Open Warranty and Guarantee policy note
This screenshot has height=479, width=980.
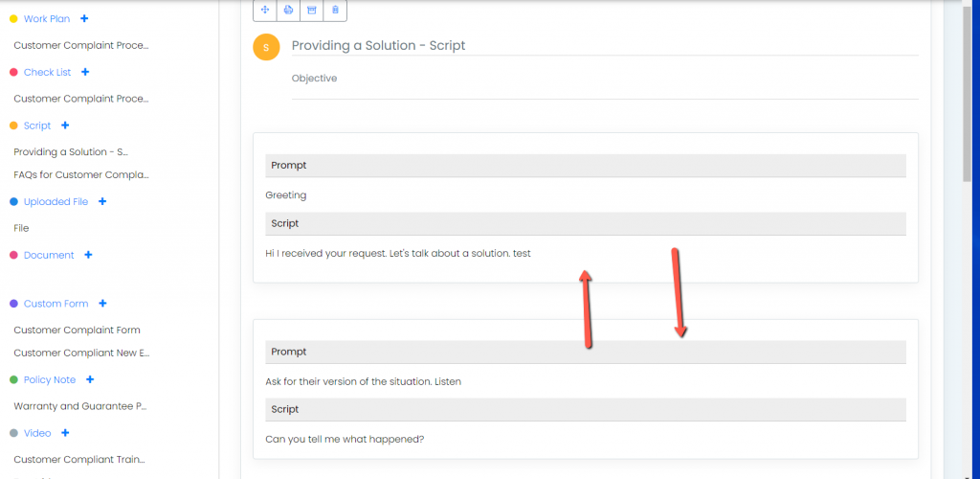pos(80,406)
